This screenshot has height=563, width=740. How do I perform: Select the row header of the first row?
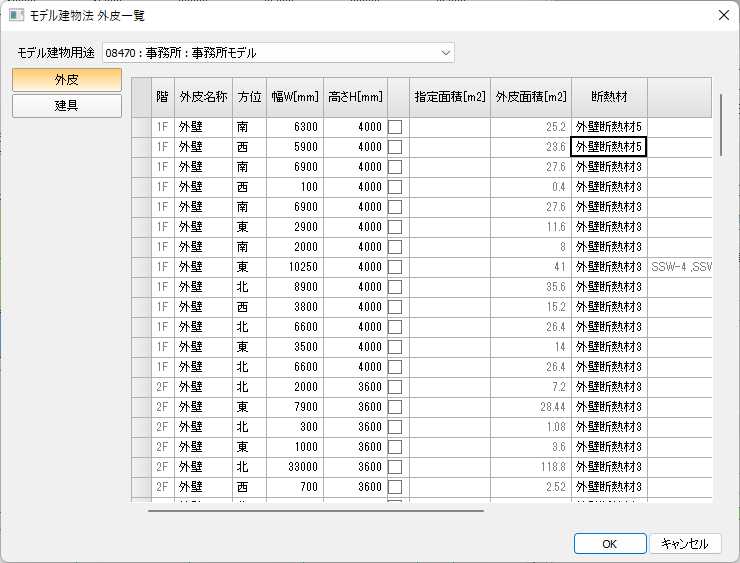click(x=141, y=127)
